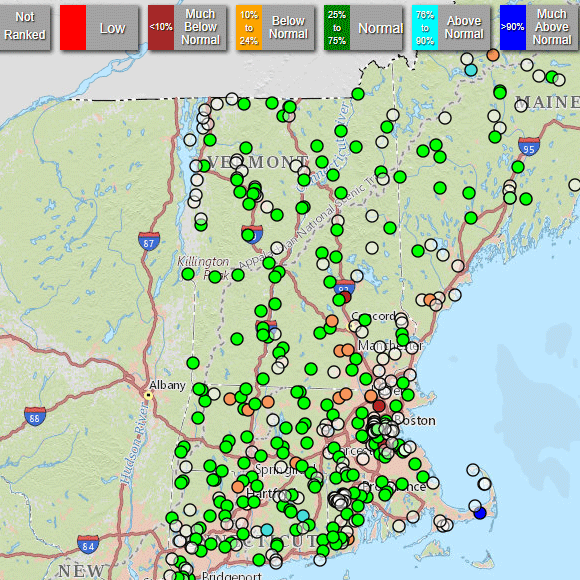This screenshot has height=580, width=580.
Task: Click the Not Ranked legend box
Action: (x=25, y=28)
